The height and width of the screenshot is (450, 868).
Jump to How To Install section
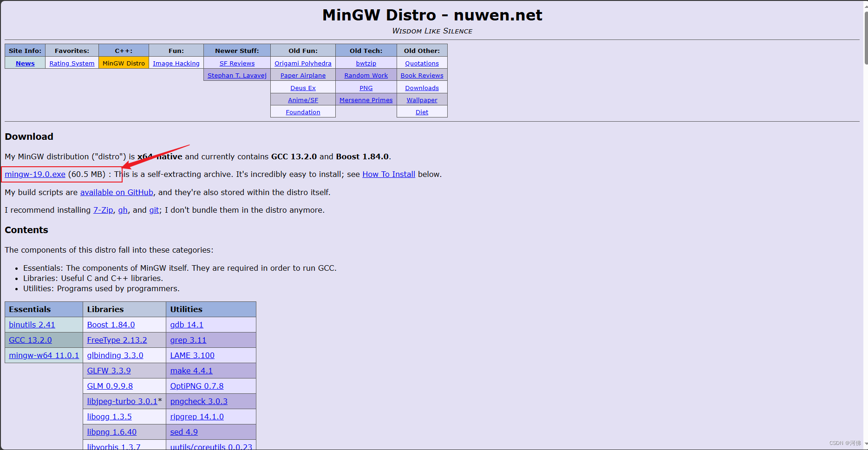pyautogui.click(x=389, y=174)
